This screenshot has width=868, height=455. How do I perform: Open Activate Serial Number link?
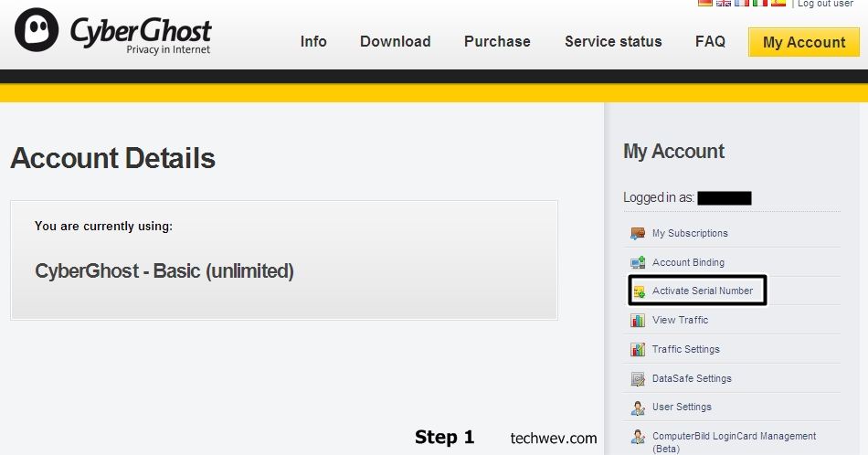[703, 291]
